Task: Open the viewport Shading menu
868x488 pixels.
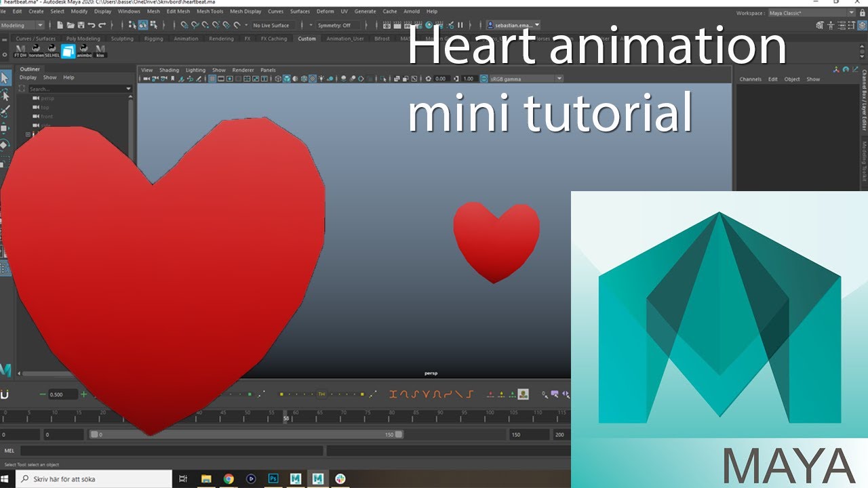Action: pyautogui.click(x=169, y=70)
